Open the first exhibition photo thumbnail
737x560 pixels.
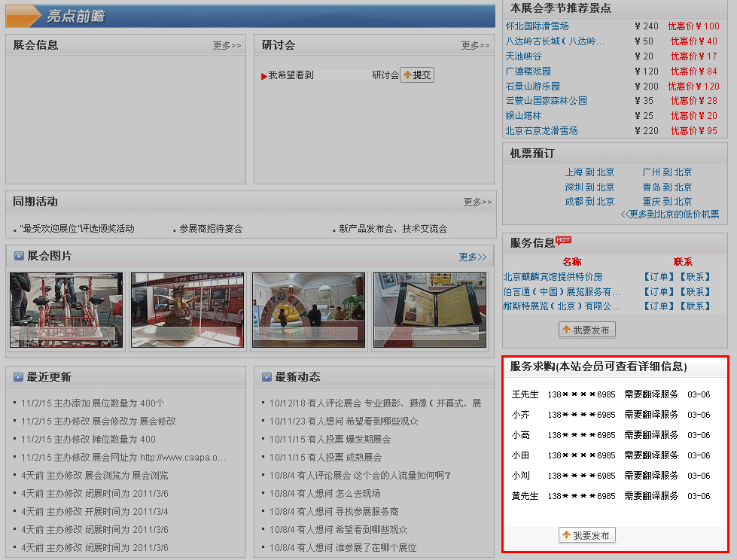click(x=66, y=310)
